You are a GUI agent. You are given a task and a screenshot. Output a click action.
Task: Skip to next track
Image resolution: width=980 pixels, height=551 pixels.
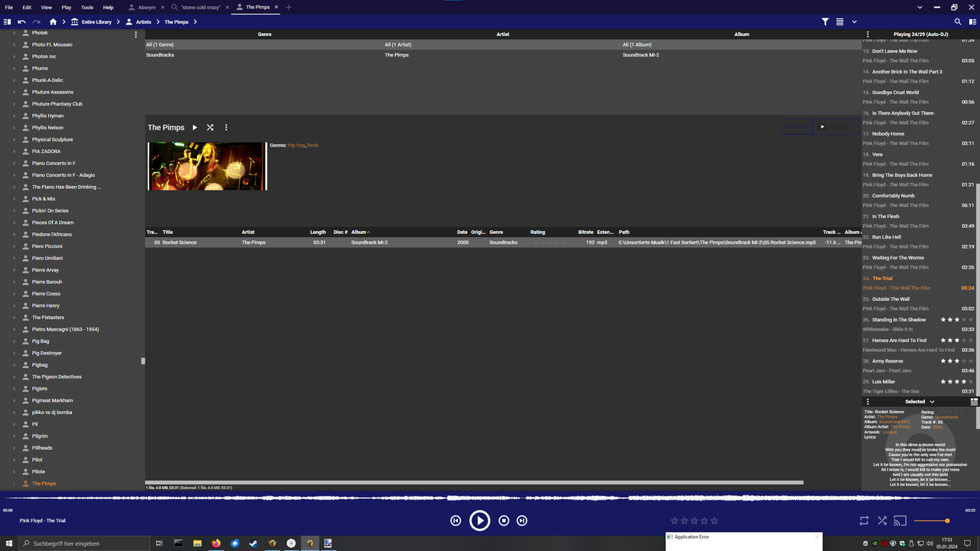[521, 520]
